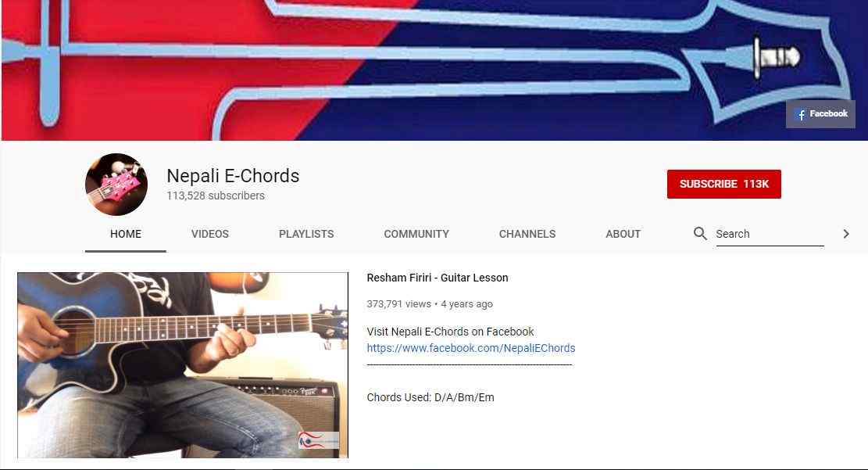Expand more tabs with right chevron arrow
868x470 pixels.
pos(846,234)
